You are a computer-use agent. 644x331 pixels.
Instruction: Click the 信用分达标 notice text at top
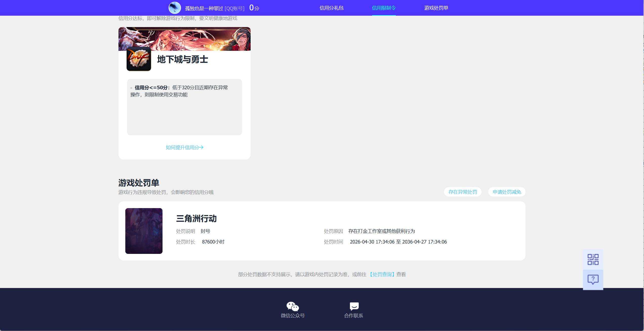tap(178, 18)
